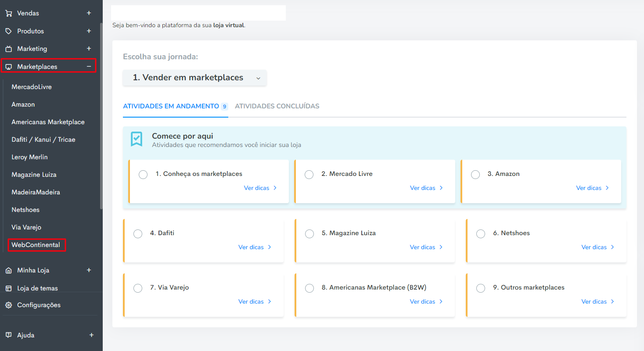Viewport: 644px width, 351px height.
Task: Expand the Marketing menu with plus sign
Action: (x=89, y=49)
